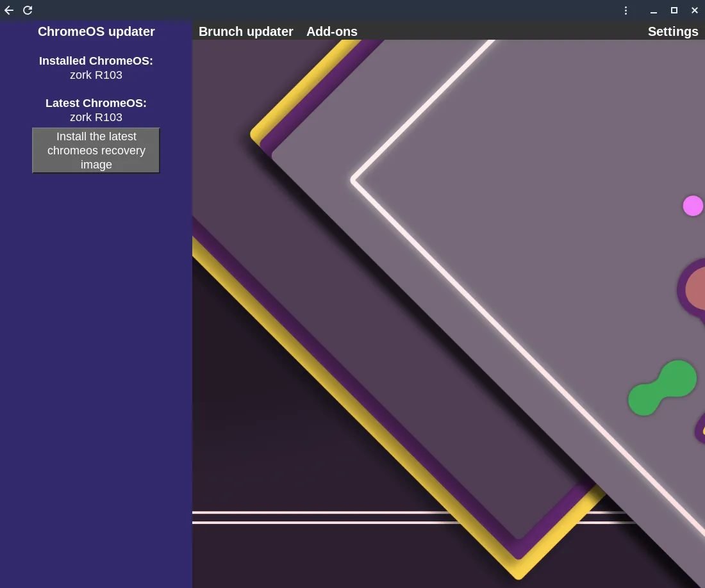Minimize the updater window
The image size is (705, 588).
point(653,10)
